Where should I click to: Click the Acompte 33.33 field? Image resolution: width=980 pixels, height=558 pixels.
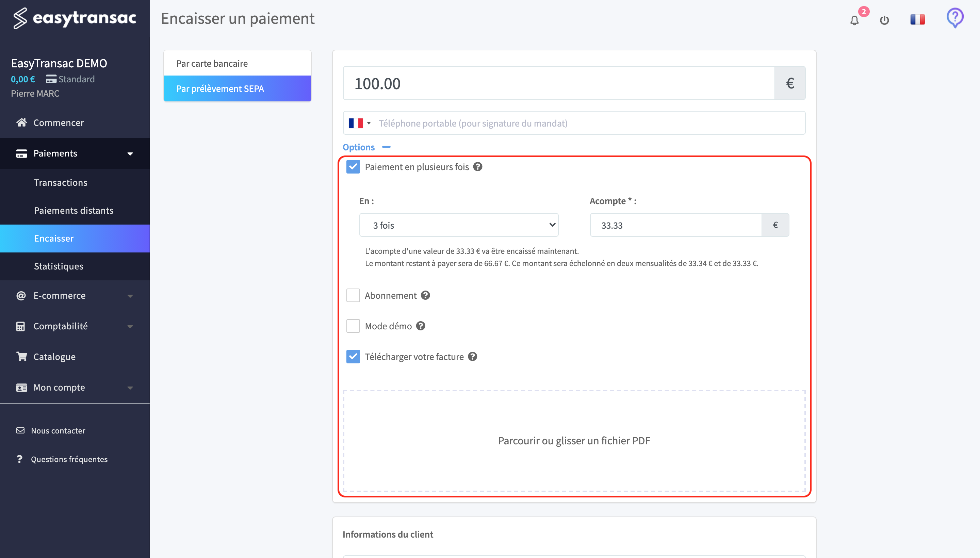click(676, 225)
